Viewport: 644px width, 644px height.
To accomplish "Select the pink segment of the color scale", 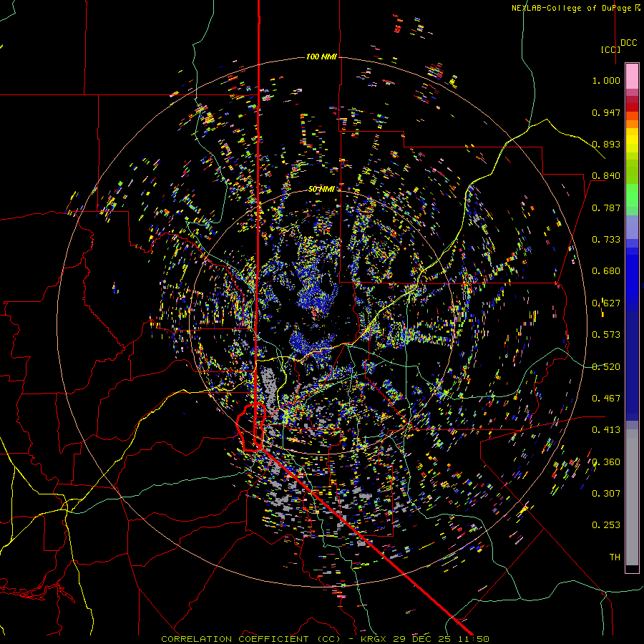I will coord(632,77).
